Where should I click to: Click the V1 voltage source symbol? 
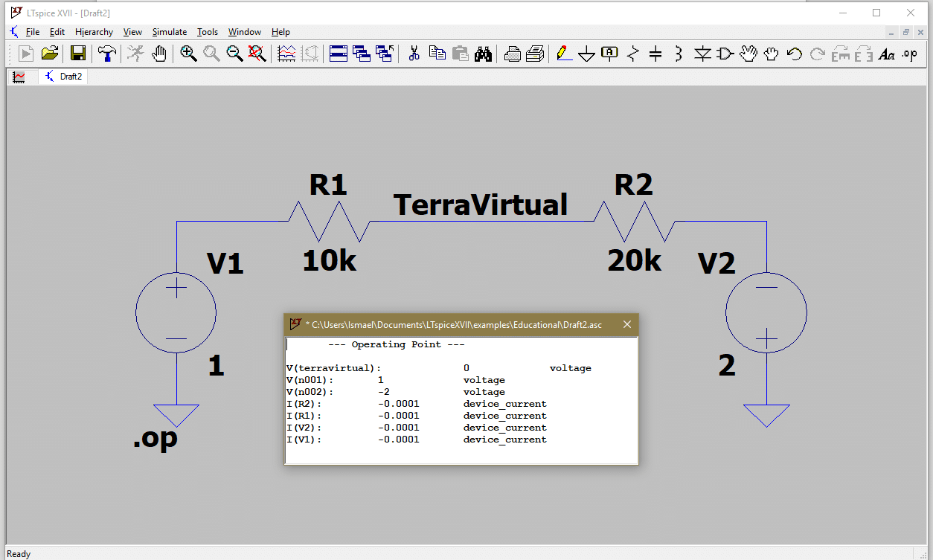176,312
